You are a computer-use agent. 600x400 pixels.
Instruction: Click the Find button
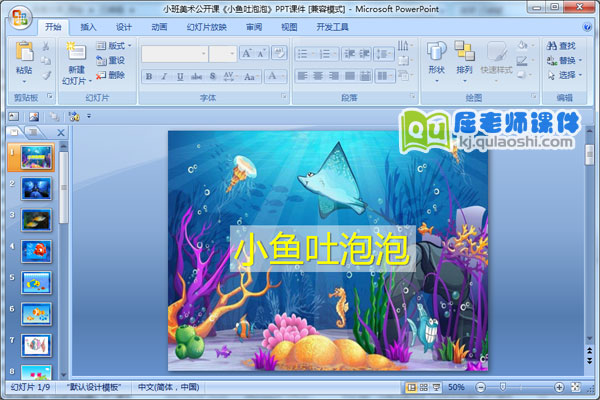click(561, 46)
